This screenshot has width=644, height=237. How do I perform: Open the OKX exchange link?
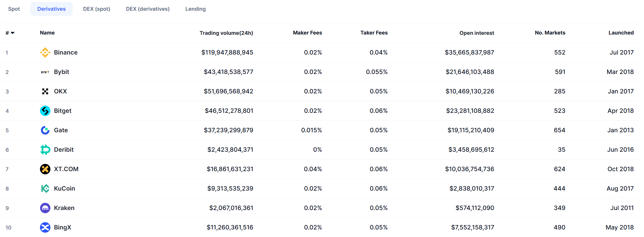point(60,91)
